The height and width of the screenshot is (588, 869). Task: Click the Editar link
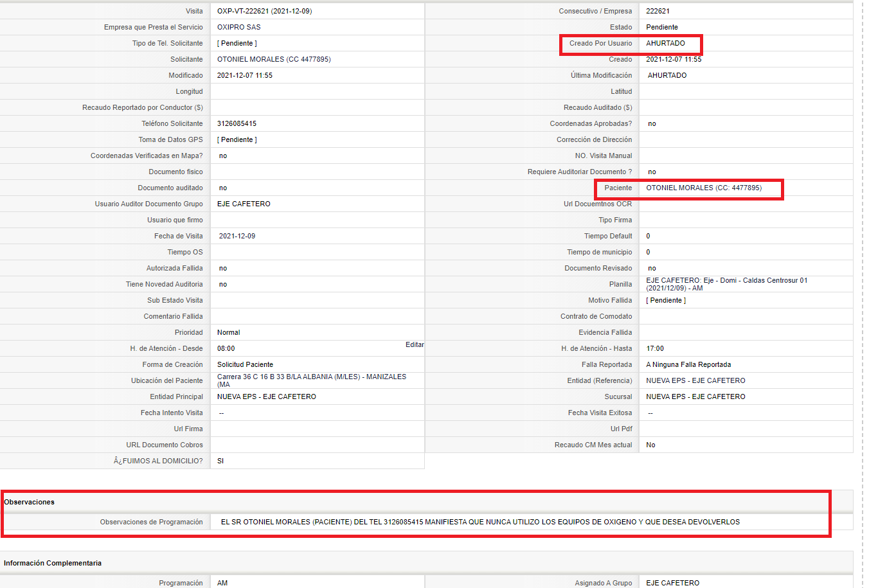point(415,345)
